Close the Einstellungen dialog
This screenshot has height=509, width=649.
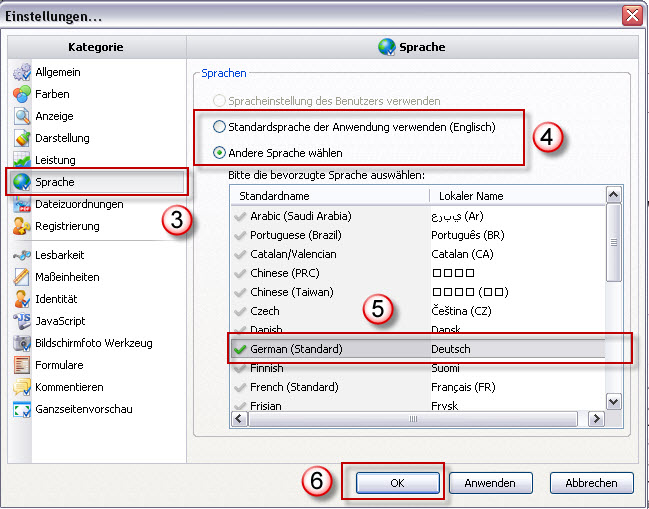tap(632, 16)
